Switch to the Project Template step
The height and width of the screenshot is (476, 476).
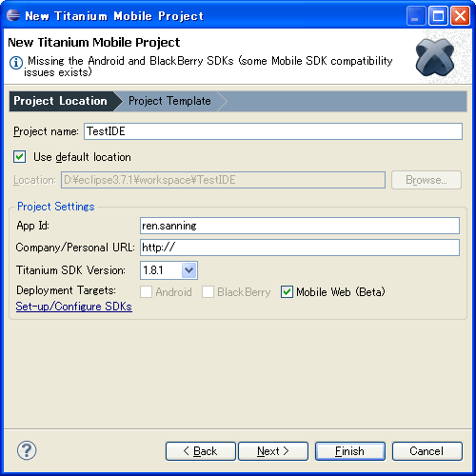coord(169,101)
